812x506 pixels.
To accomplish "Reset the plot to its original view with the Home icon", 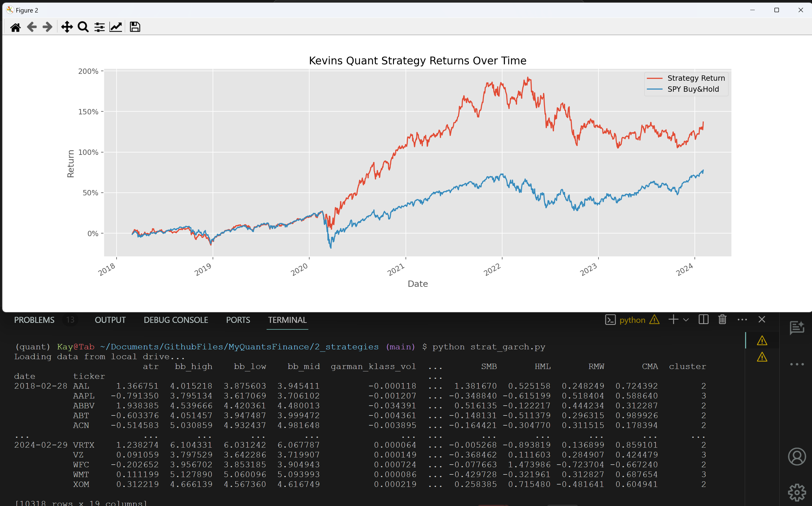I will coord(16,27).
